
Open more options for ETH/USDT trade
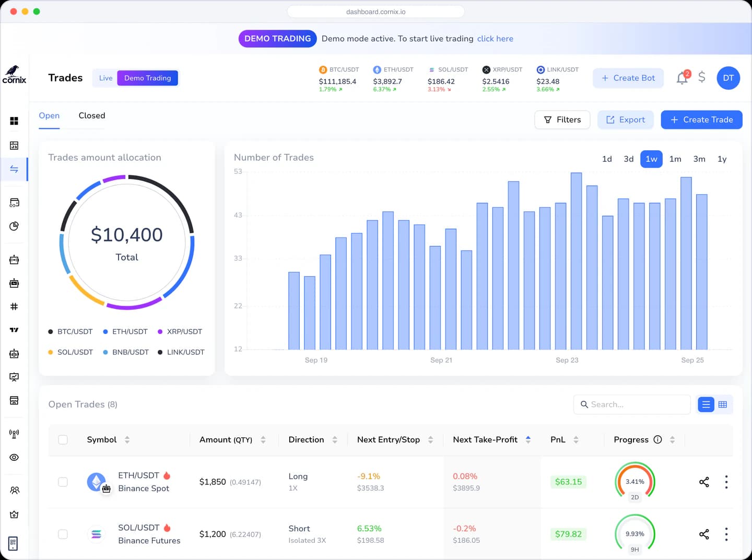tap(726, 482)
